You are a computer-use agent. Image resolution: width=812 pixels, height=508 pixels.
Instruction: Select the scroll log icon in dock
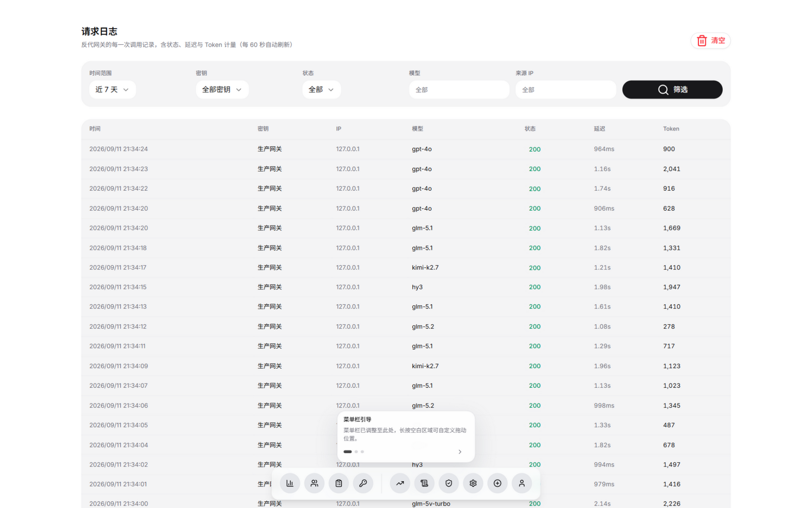pos(424,483)
